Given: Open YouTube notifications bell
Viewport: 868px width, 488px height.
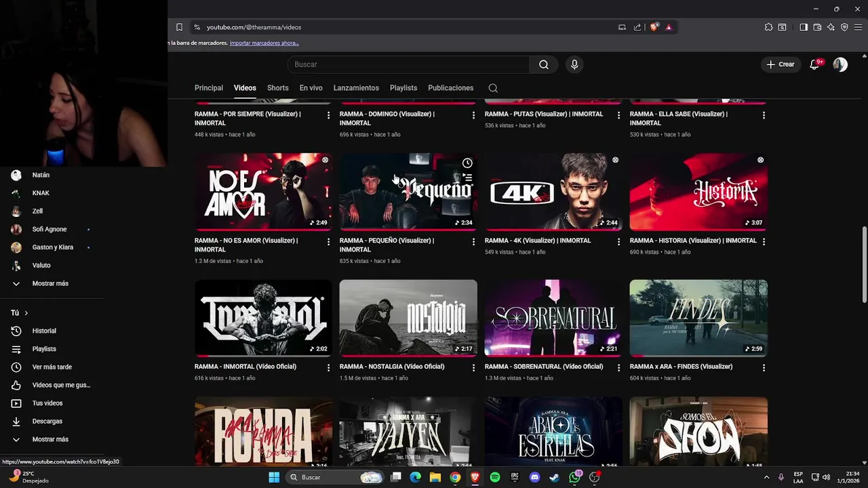Looking at the screenshot, I should coord(814,64).
